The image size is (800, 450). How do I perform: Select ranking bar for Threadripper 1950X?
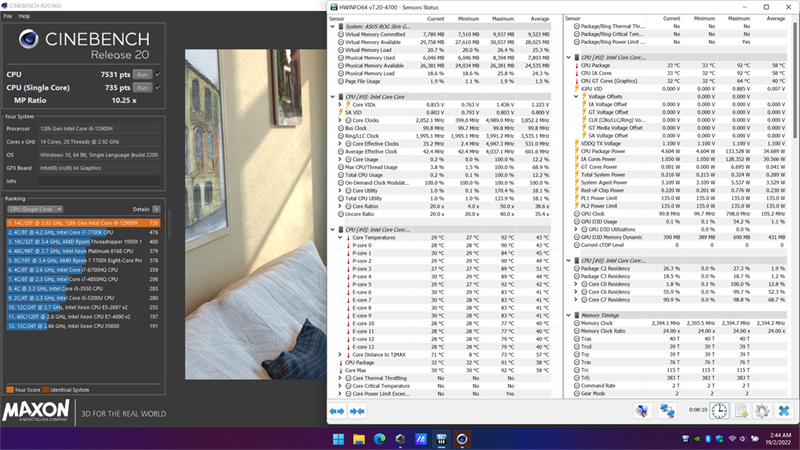(83, 242)
